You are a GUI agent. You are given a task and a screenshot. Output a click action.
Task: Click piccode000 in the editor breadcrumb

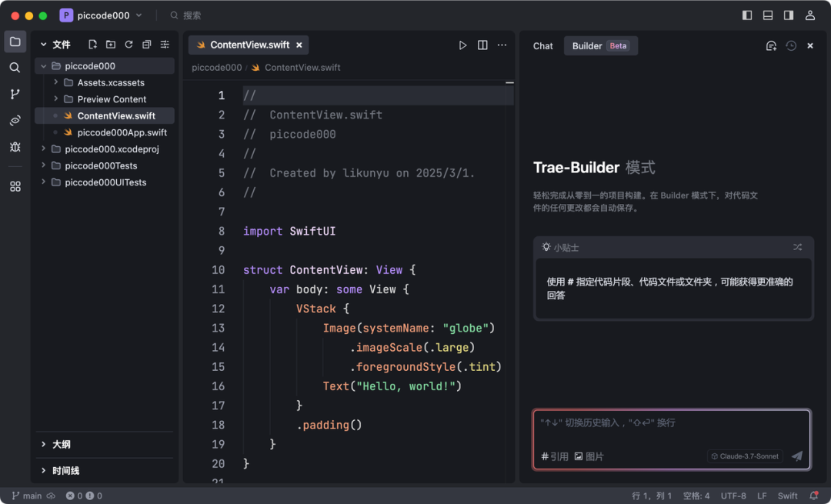click(217, 67)
